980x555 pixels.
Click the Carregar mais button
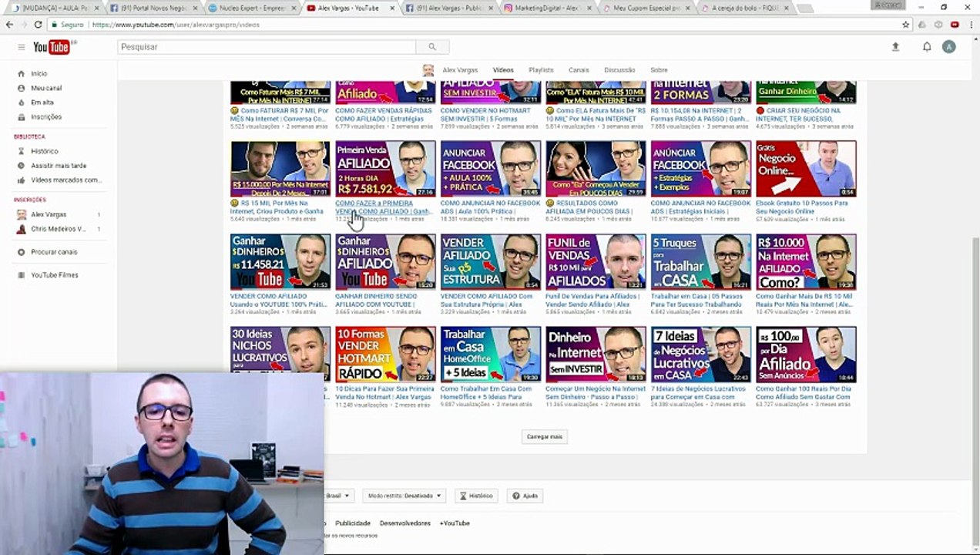(x=545, y=437)
